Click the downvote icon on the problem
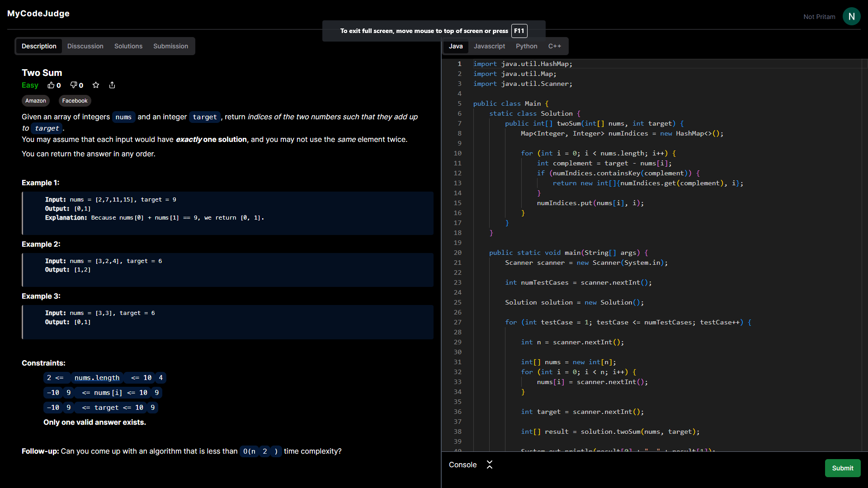This screenshot has height=488, width=868. pyautogui.click(x=73, y=85)
